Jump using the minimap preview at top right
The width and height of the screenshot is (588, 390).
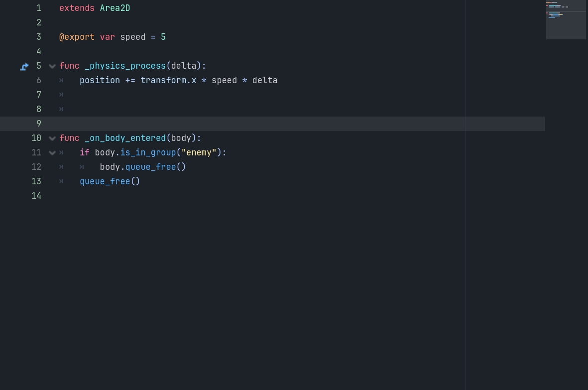(x=566, y=20)
